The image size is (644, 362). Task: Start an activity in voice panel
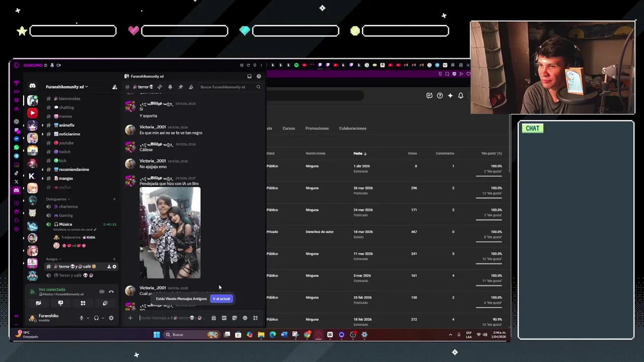coord(83,303)
